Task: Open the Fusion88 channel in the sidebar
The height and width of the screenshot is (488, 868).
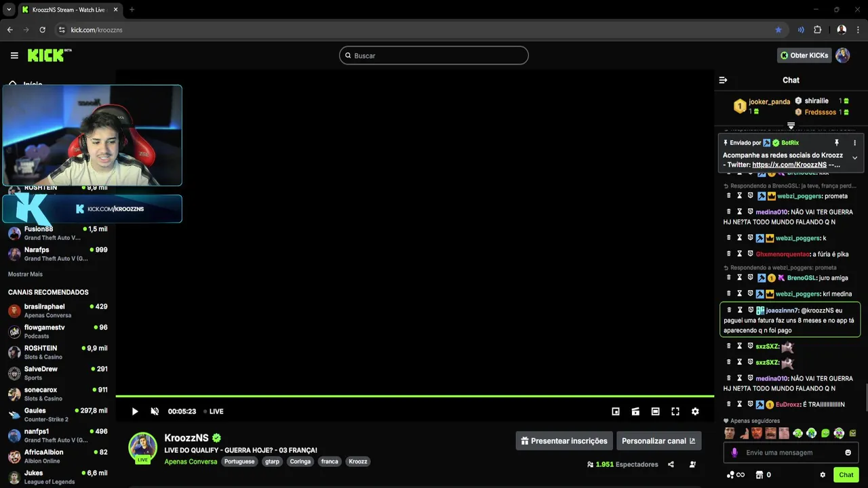Action: [x=58, y=233]
